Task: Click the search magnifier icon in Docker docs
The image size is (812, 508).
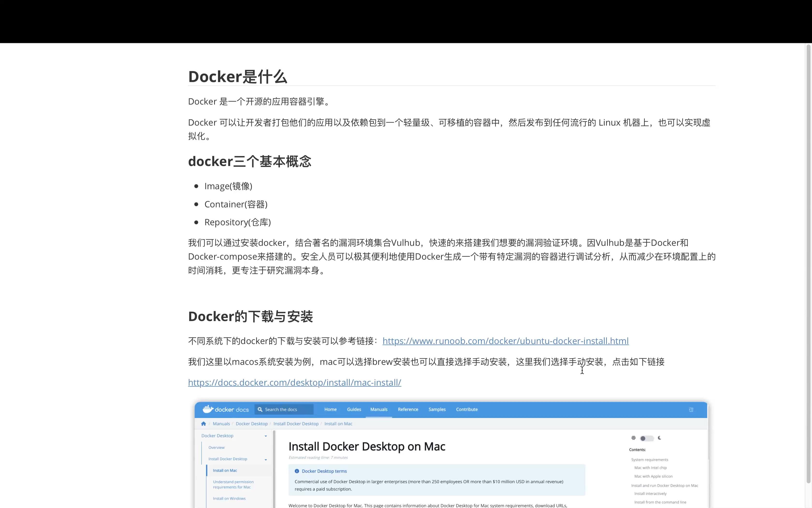Action: [260, 409]
